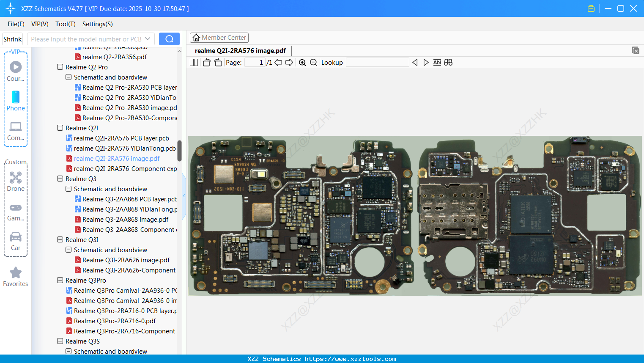Image resolution: width=644 pixels, height=363 pixels.
Task: Select the Phone sidebar category
Action: pyautogui.click(x=16, y=101)
